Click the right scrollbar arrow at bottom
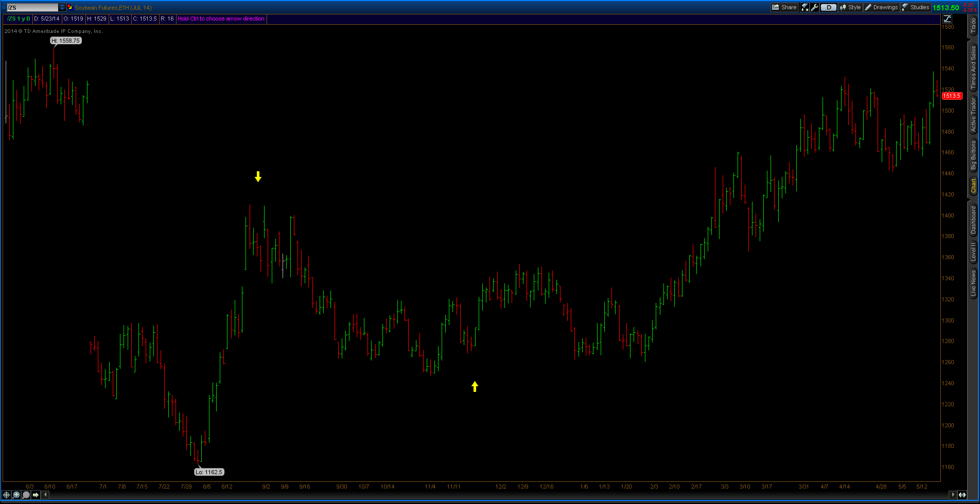Screen dimensions: 980x504 (953, 495)
